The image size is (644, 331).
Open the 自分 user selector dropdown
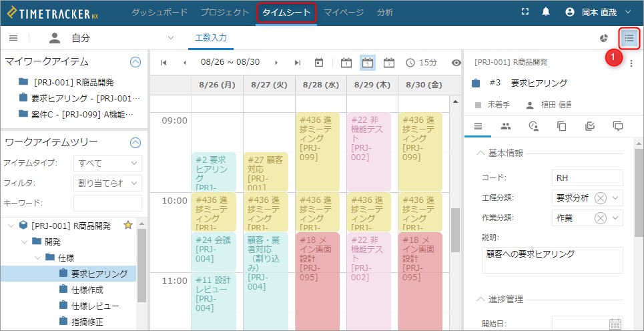click(x=171, y=38)
